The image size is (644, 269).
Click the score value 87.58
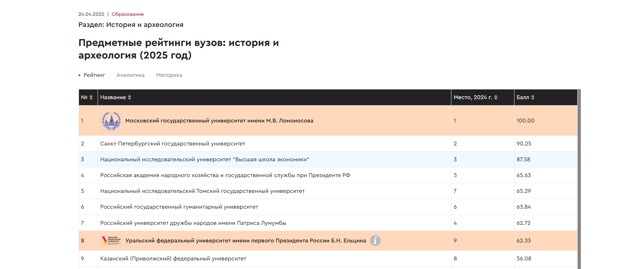coord(523,159)
